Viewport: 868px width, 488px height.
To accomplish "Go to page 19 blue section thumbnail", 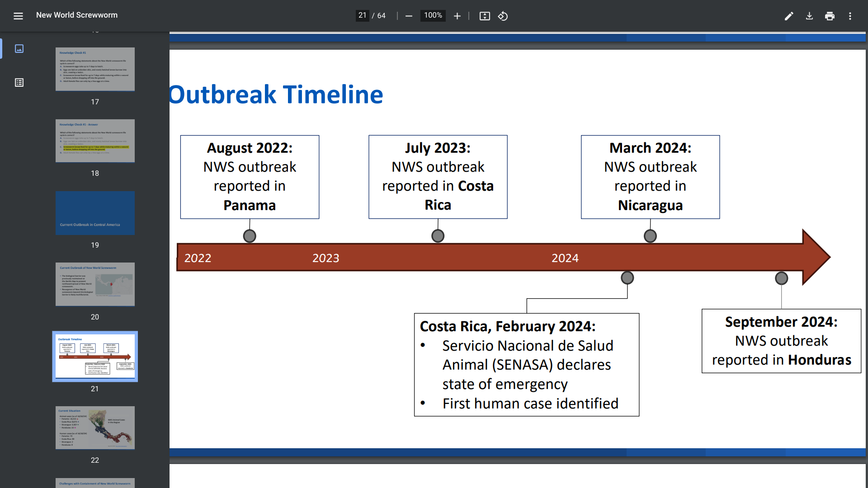I will pos(95,212).
